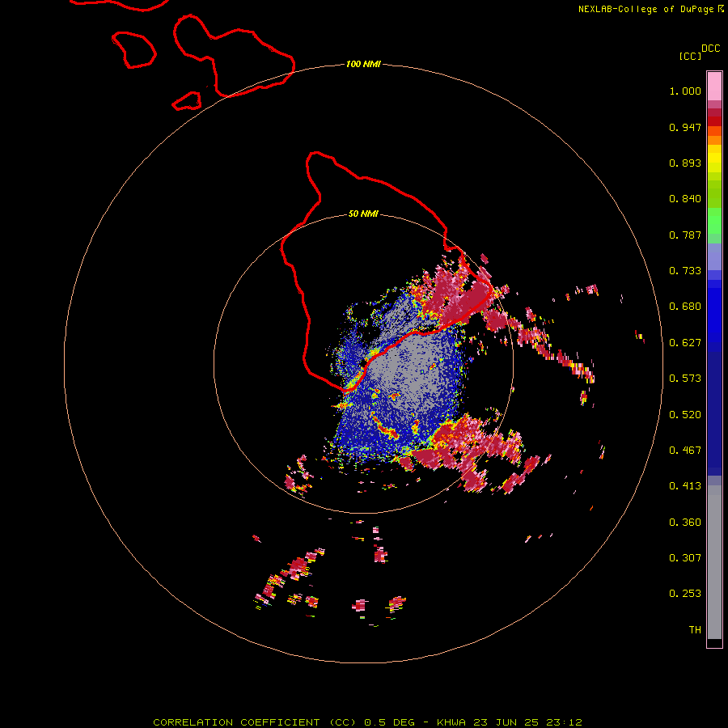This screenshot has height=728, width=728.
Task: Click the NEXLAB-College of DuPage label
Action: pyautogui.click(x=645, y=9)
